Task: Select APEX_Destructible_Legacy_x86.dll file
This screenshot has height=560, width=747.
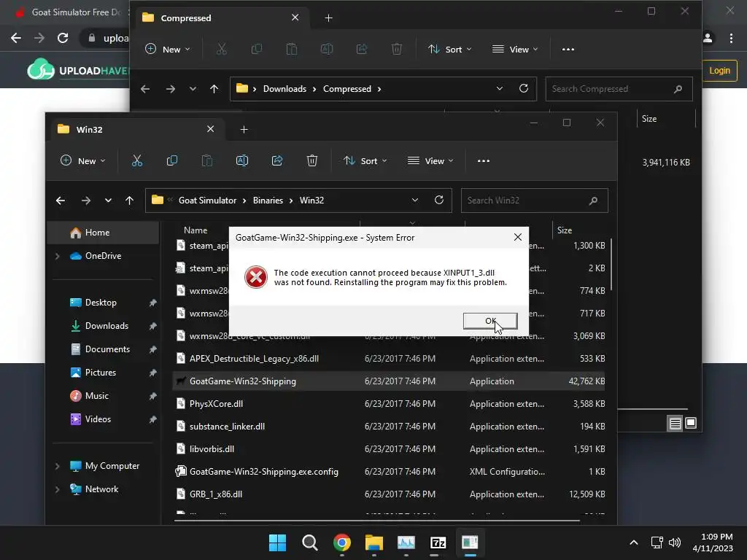Action: click(x=388, y=359)
